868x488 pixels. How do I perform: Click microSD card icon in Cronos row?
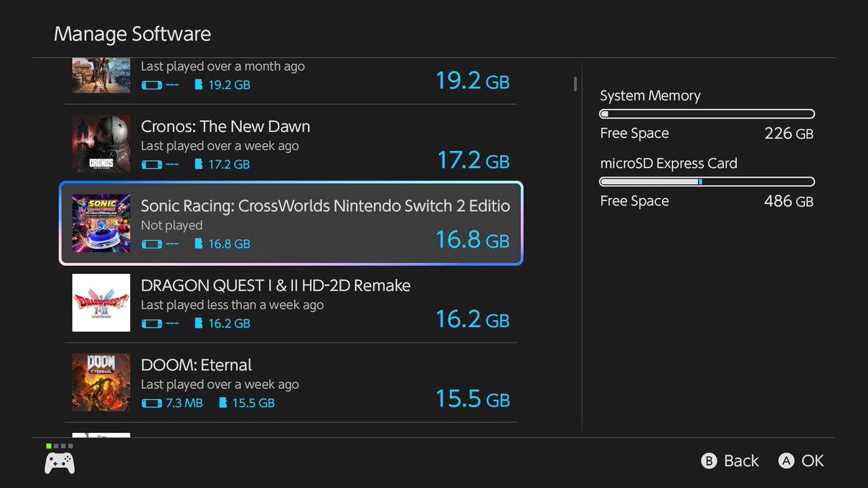[199, 164]
